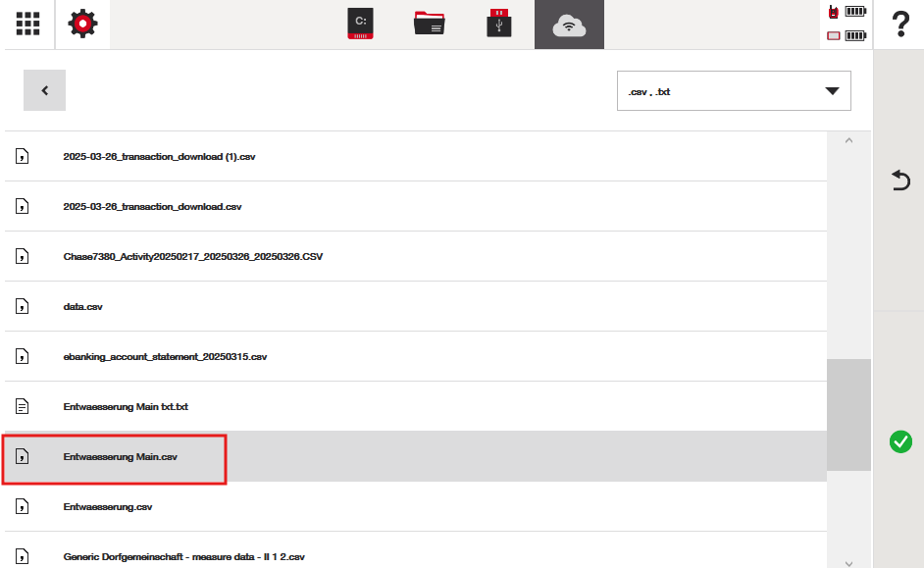Switch to the cloud Wi-Fi storage tab
The height and width of the screenshot is (568, 924).
pos(569,25)
